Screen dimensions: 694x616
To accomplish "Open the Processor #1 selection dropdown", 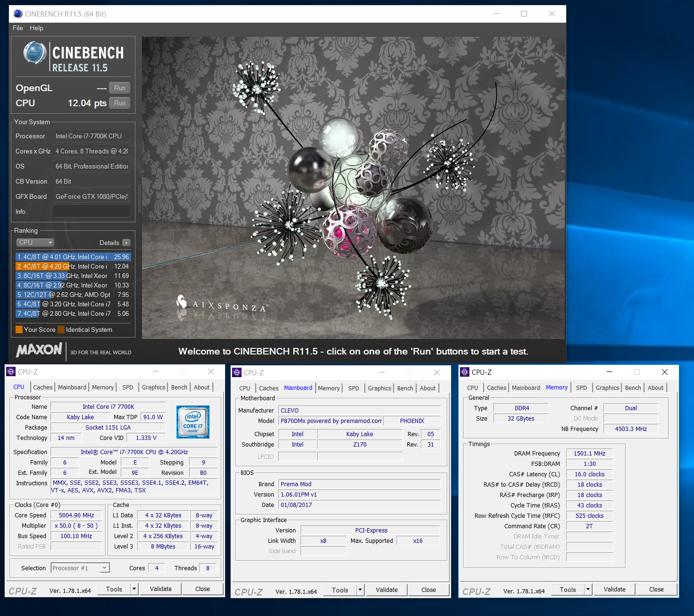I will 80,568.
